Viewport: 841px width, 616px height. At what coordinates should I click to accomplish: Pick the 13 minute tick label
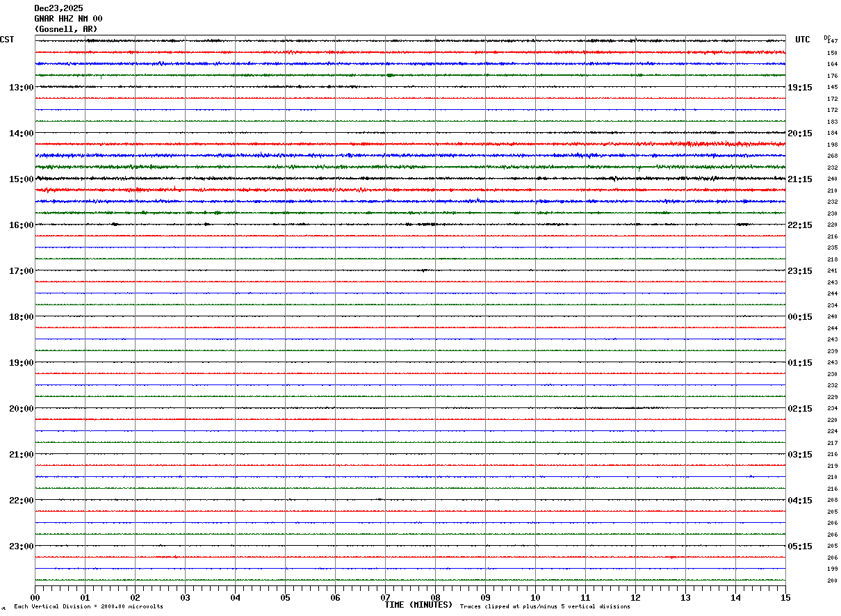click(x=685, y=597)
